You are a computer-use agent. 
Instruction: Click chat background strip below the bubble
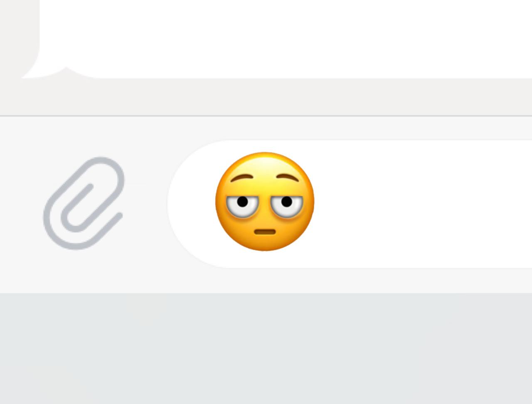(266, 96)
